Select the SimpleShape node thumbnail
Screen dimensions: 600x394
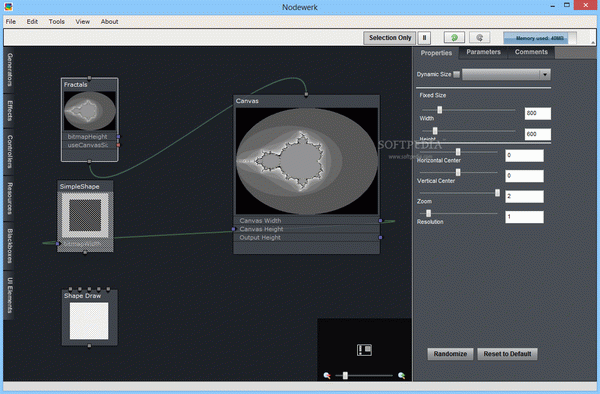[x=85, y=215]
